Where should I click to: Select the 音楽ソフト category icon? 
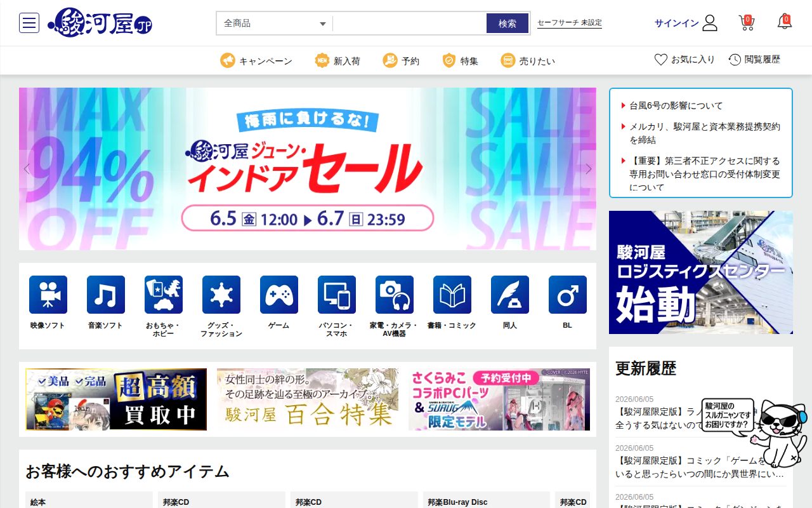pyautogui.click(x=106, y=295)
